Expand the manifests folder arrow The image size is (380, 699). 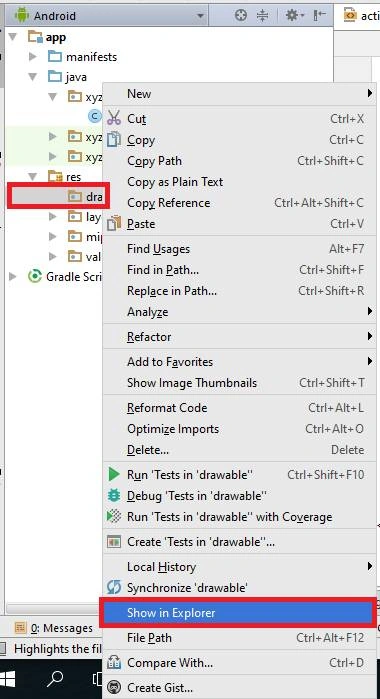33,57
